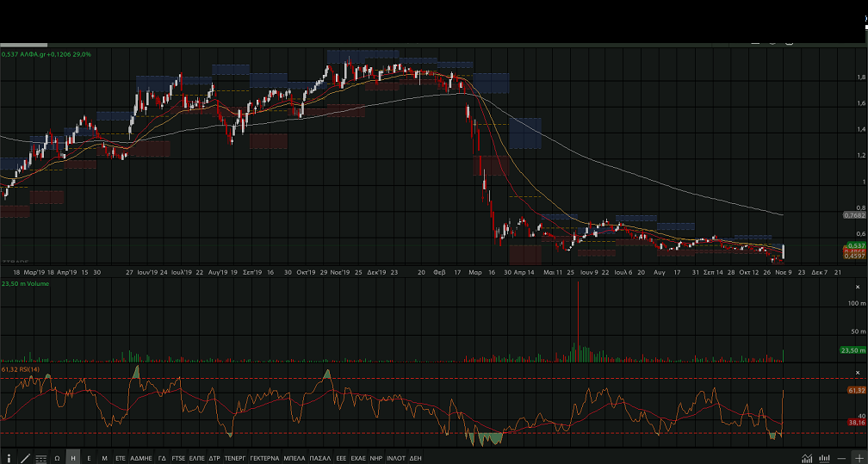Zoom in using the plus icon
Screen dimensions: 868x464
point(858,458)
